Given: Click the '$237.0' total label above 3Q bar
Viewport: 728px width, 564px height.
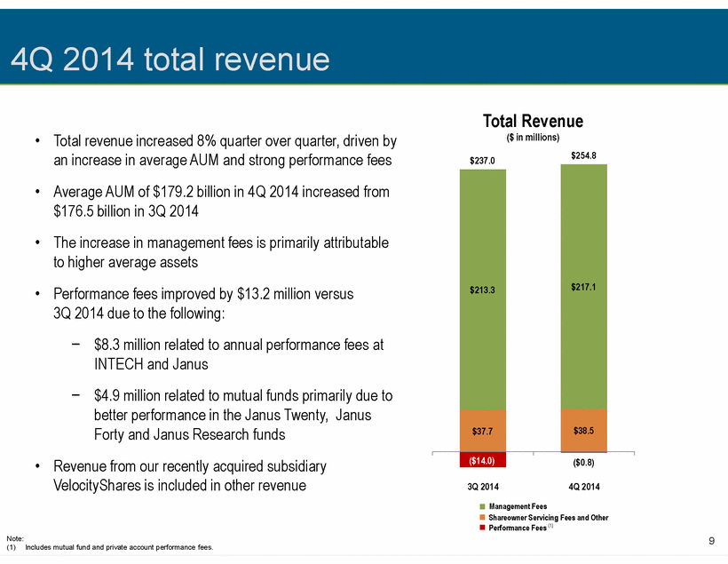Looking at the screenshot, I should coord(482,161).
